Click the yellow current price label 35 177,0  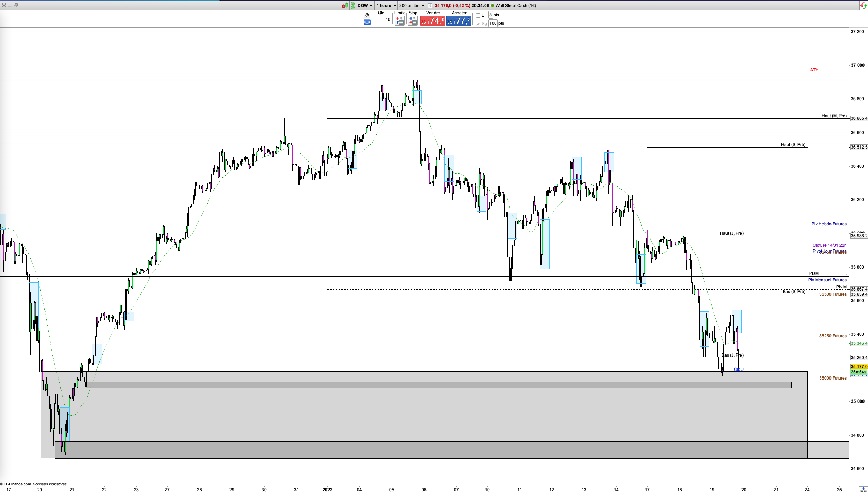(859, 367)
